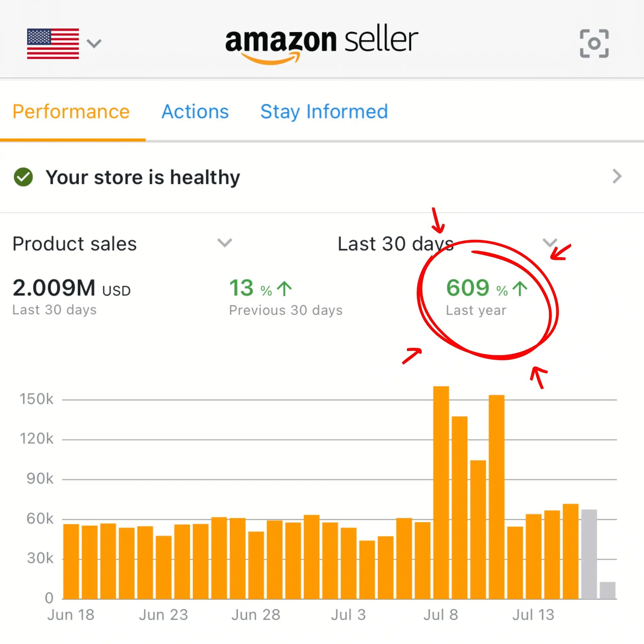Go to the Stay Informed tab
The height and width of the screenshot is (644, 644).
coord(324,111)
